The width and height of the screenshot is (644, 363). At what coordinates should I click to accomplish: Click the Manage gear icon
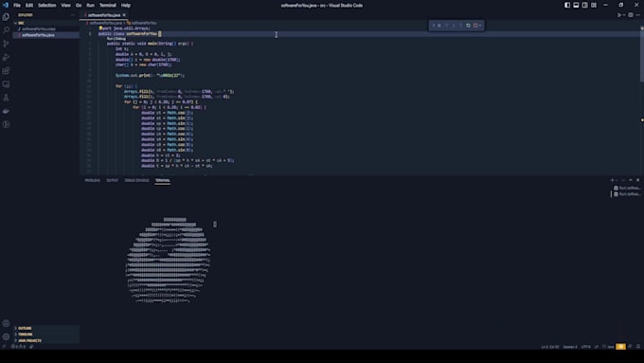click(x=7, y=336)
